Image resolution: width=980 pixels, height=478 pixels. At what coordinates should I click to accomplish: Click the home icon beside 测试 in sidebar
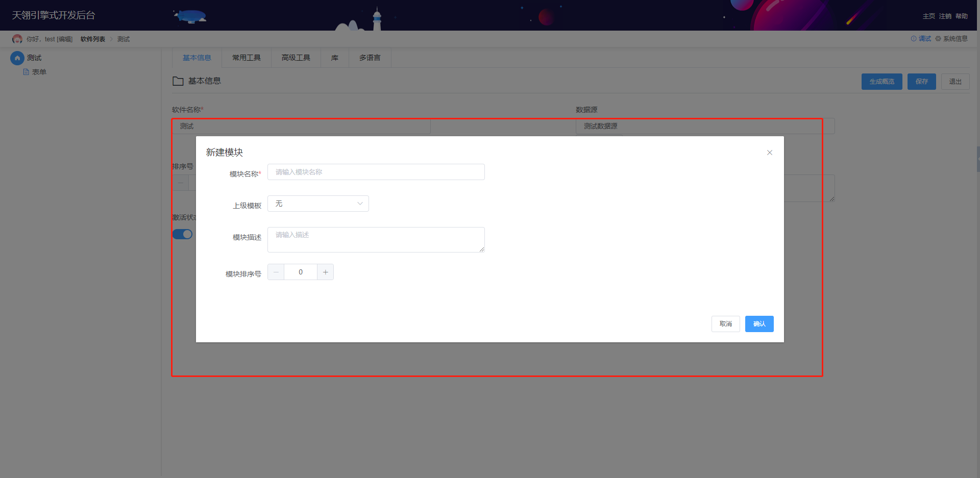17,58
